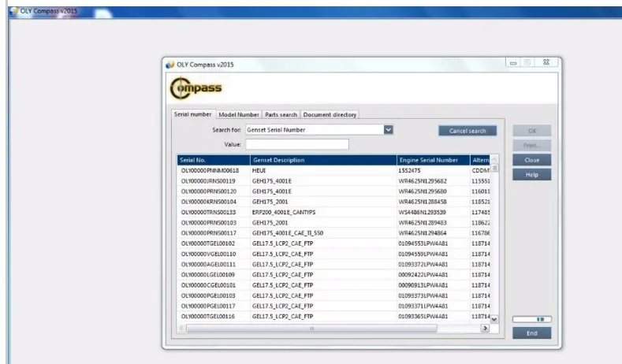The image size is (622, 364).
Task: Select row OLY00000AGEL00111
Action: 333,265
